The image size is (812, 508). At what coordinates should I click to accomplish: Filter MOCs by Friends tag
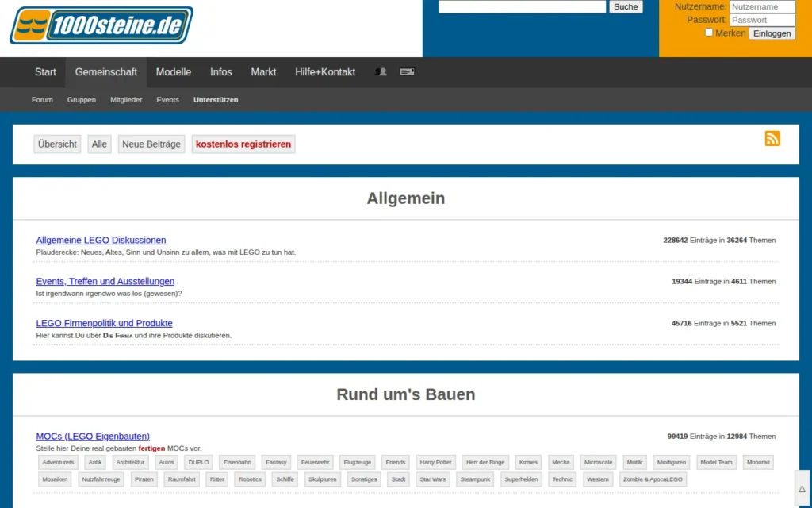click(396, 463)
